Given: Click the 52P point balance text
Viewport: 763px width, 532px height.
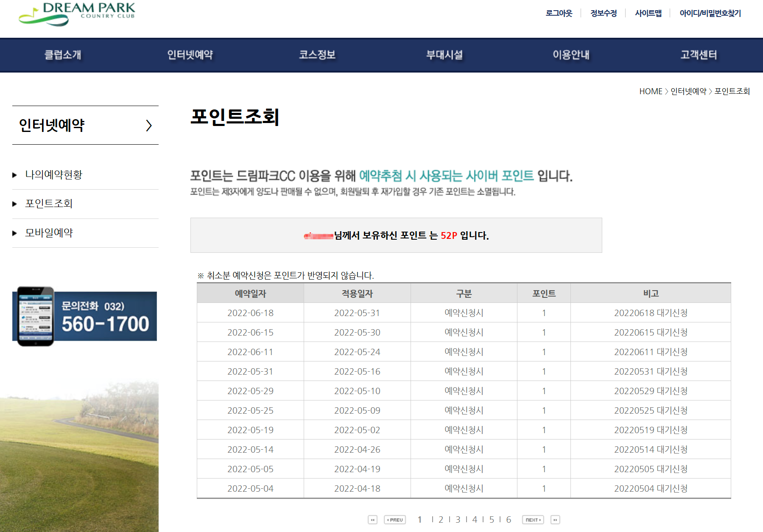Looking at the screenshot, I should click(x=449, y=235).
